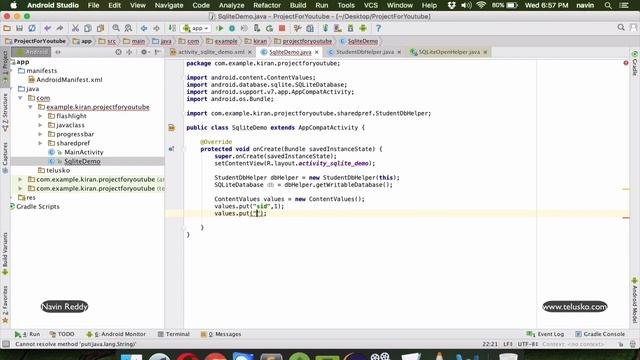Click Scroll from Source target icon
The image size is (640, 360).
coord(118,52)
